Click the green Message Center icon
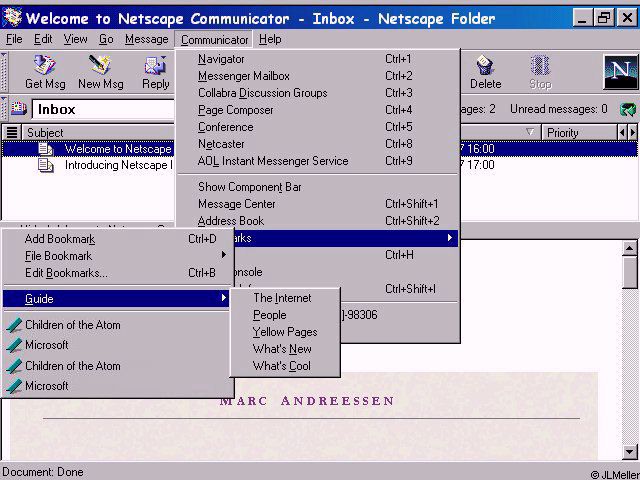640x480 pixels. coord(628,109)
